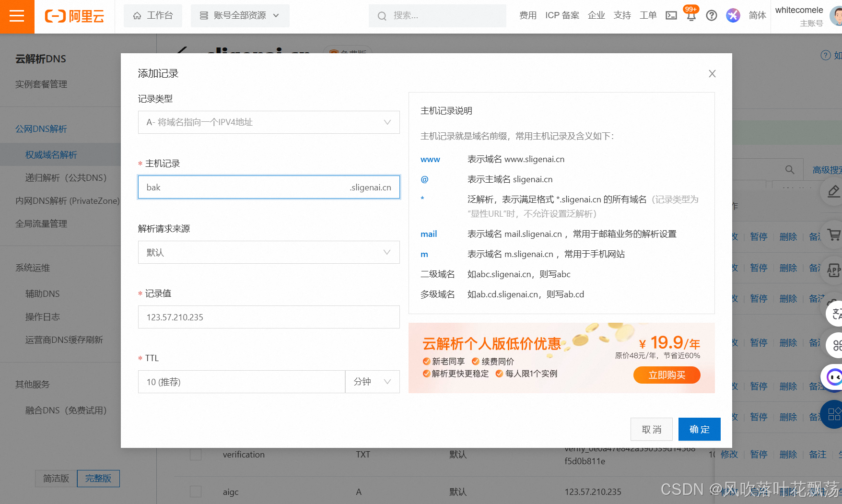The height and width of the screenshot is (504, 842).
Task: Open the hamburger main menu
Action: point(17,16)
